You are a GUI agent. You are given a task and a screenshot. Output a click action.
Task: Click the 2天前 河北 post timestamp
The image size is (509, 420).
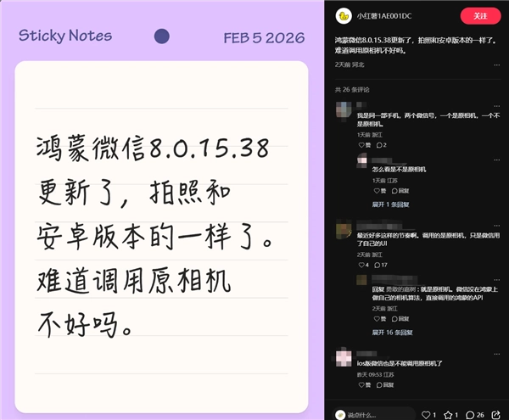[350, 64]
